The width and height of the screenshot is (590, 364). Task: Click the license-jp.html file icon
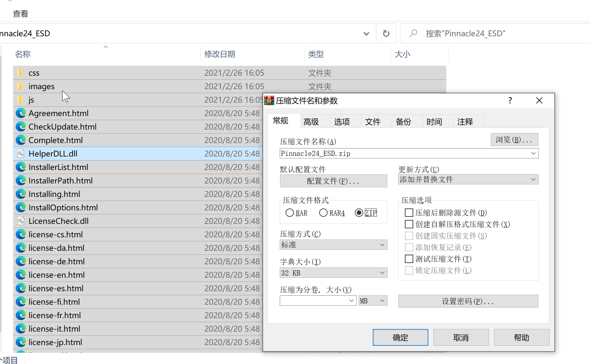pyautogui.click(x=21, y=342)
